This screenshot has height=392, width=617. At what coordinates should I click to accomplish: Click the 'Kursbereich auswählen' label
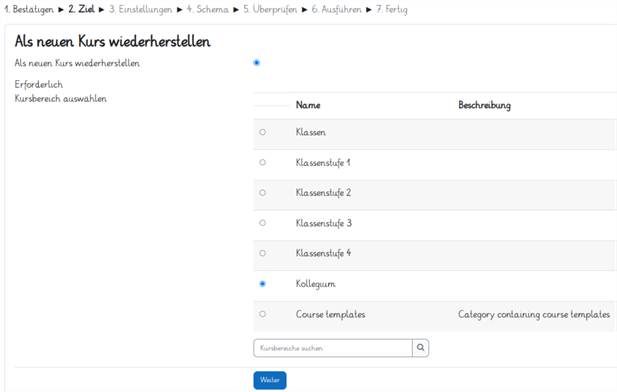point(61,98)
